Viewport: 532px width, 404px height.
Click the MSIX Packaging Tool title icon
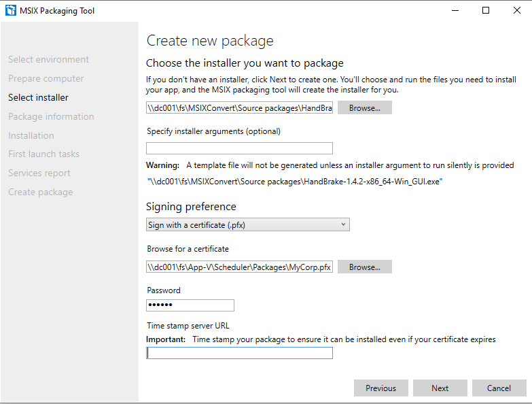click(10, 11)
